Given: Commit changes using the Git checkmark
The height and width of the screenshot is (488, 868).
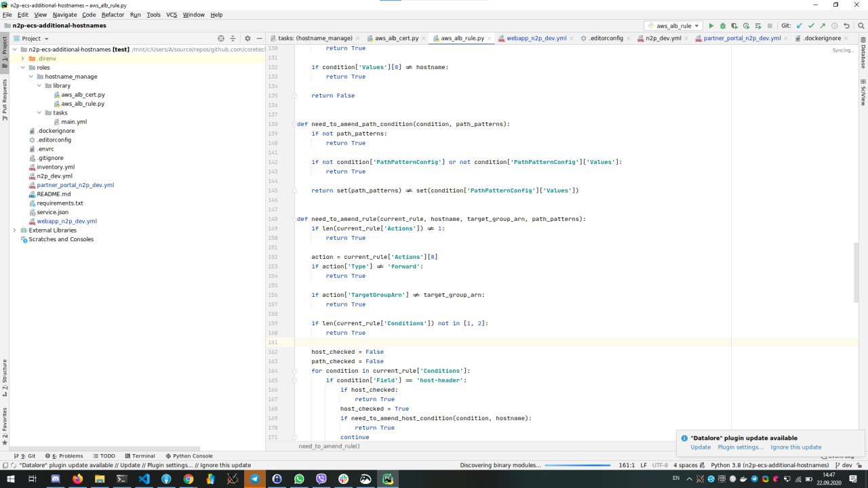Looking at the screenshot, I should (810, 26).
